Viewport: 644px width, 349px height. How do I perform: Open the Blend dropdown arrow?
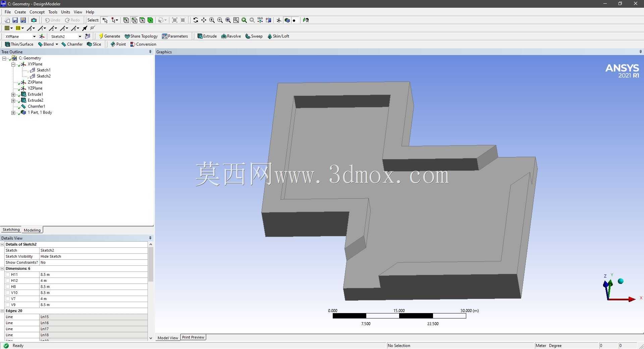pos(57,44)
